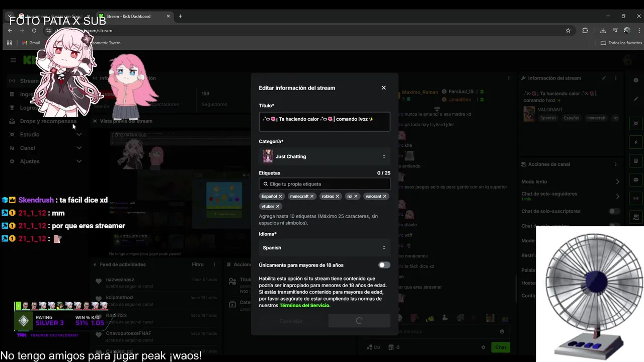Remove the roblox tag
644x362 pixels.
[338, 197]
